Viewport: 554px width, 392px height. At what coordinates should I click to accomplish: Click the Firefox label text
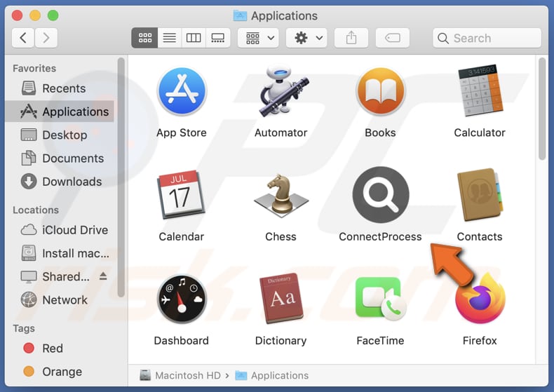pos(480,340)
